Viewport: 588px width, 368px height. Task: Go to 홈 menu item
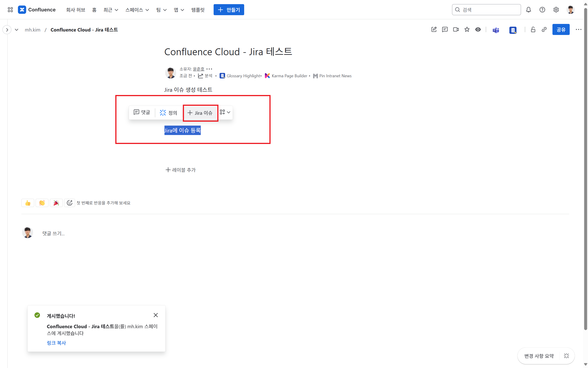click(x=94, y=10)
